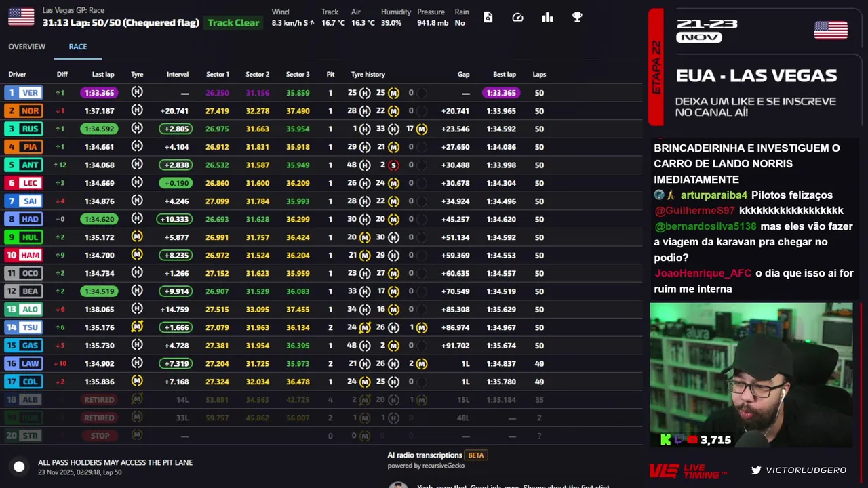Select the TSU driver badge
868x488 pixels.
tap(24, 327)
